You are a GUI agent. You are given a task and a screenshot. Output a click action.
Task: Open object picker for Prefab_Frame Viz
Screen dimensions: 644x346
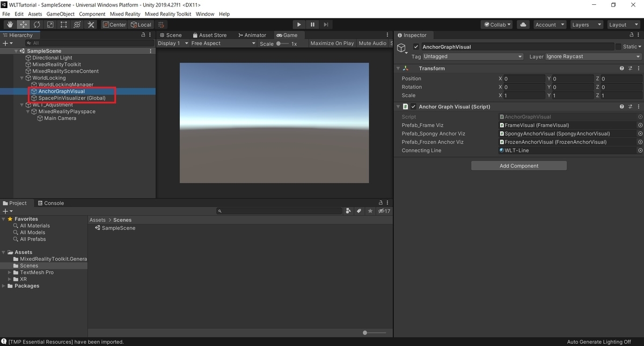click(640, 125)
